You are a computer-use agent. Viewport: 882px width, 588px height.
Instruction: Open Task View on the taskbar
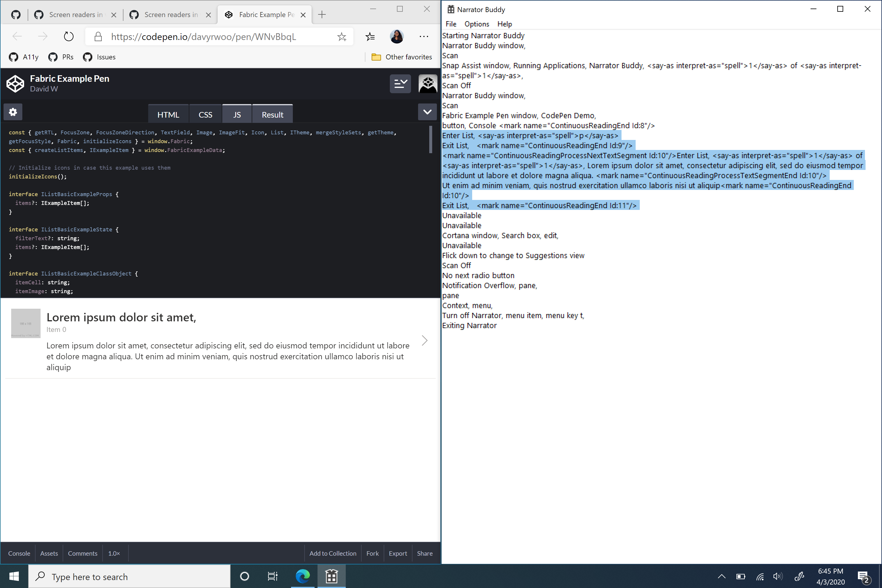pos(273,576)
